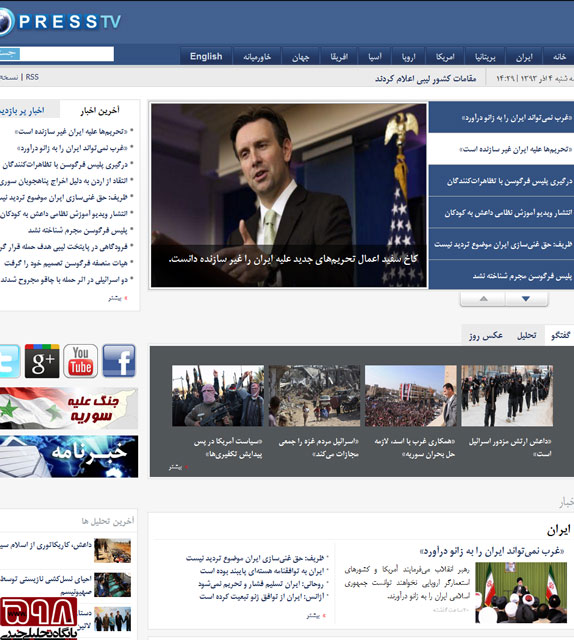
Task: Click the White House spokesman main photo
Action: [289, 195]
